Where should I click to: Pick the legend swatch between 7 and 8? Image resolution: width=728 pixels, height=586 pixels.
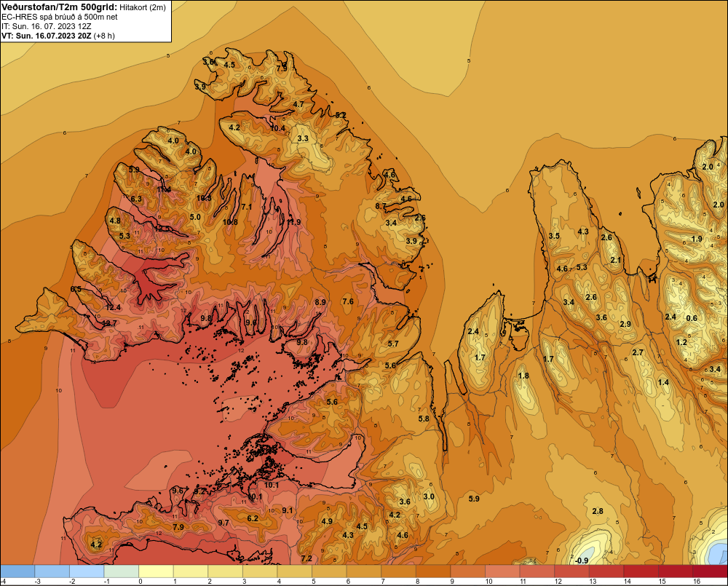(x=398, y=571)
